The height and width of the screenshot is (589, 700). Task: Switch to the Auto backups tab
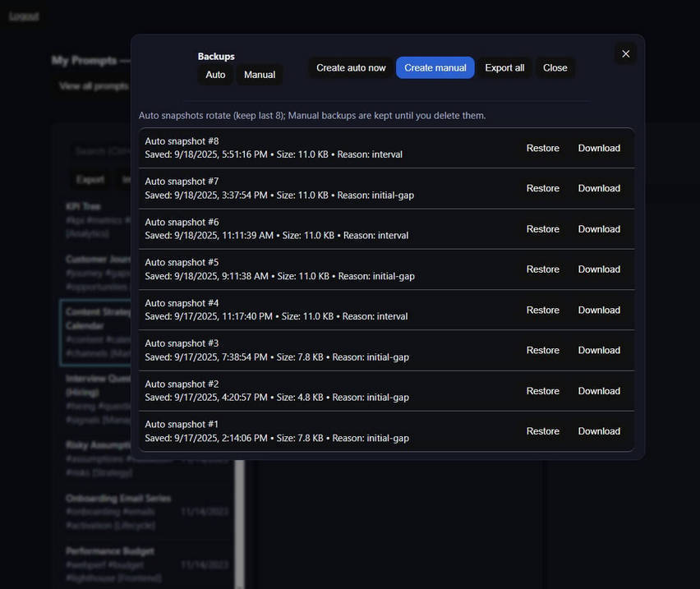215,75
